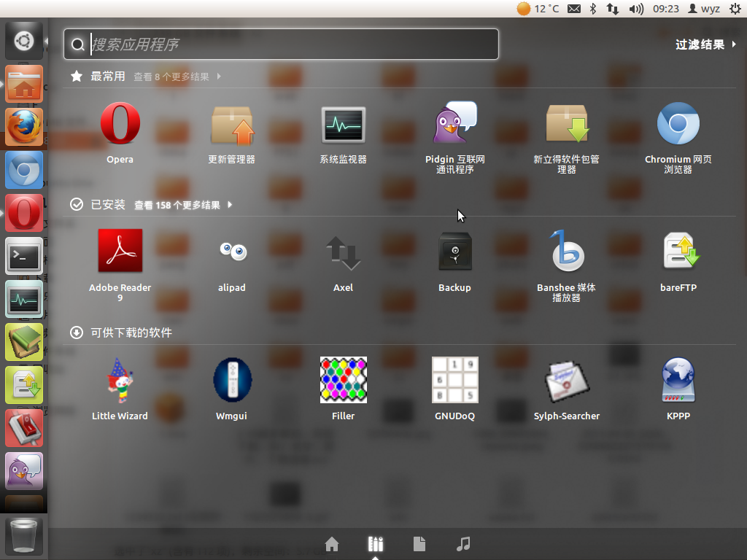This screenshot has height=560, width=747.
Task: Launch Pidgin 互联网通讯程序 from the results
Action: [x=455, y=138]
